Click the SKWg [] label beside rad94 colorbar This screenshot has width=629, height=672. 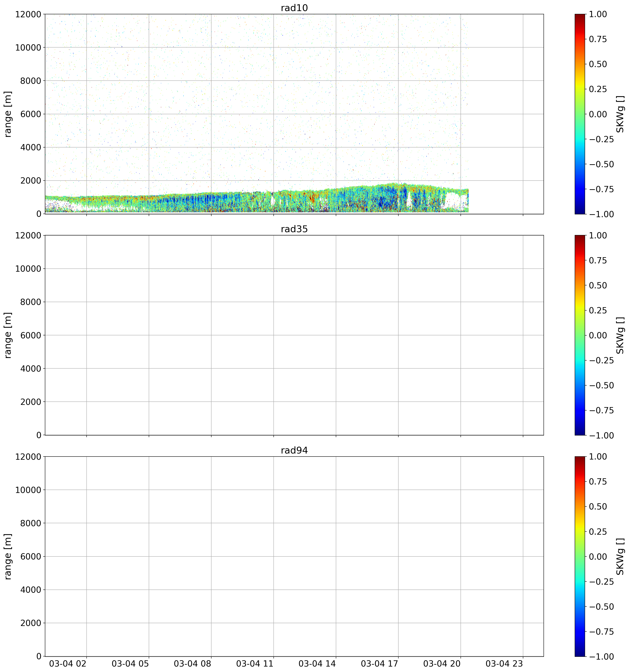click(x=620, y=556)
